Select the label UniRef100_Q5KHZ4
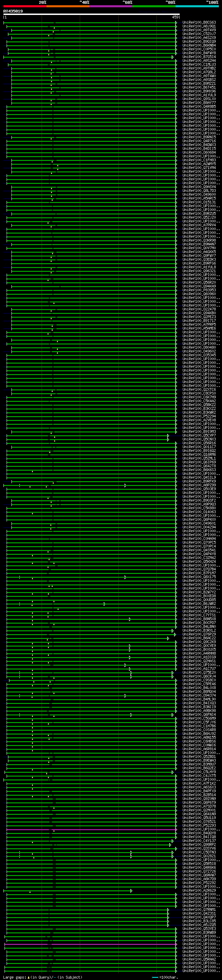This screenshot has height=980, width=222. (199, 561)
